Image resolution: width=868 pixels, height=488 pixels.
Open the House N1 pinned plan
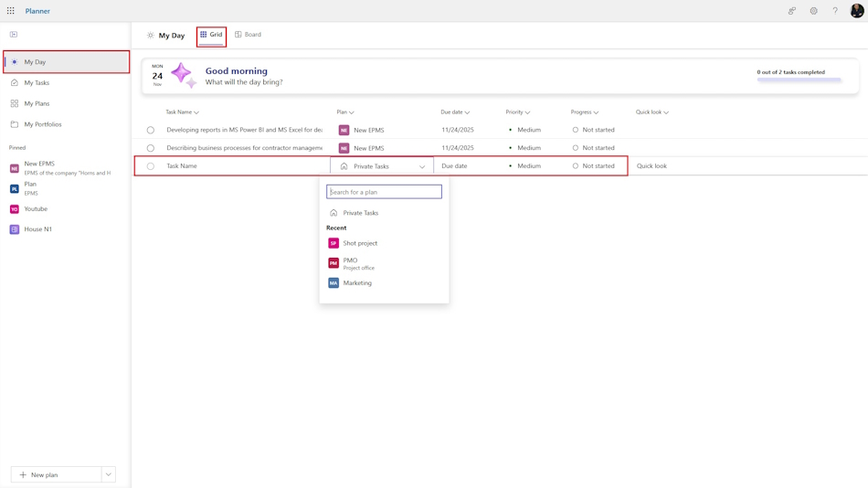click(x=66, y=229)
